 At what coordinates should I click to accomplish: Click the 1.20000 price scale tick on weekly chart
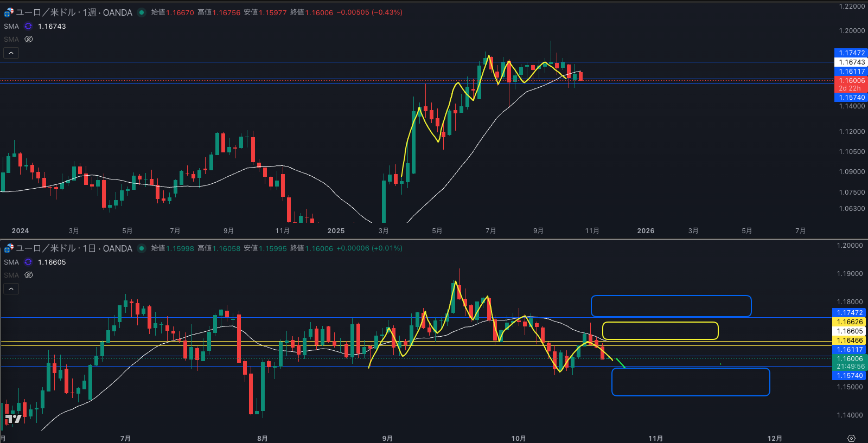[852, 31]
